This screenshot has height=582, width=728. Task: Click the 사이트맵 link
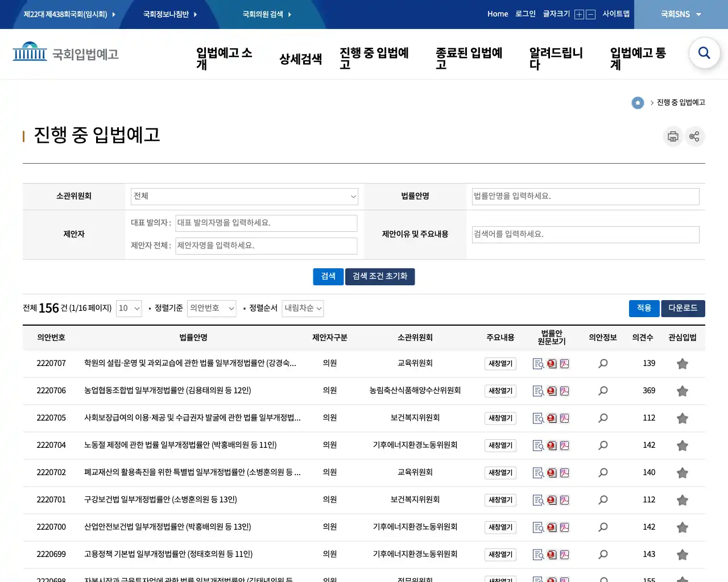616,14
